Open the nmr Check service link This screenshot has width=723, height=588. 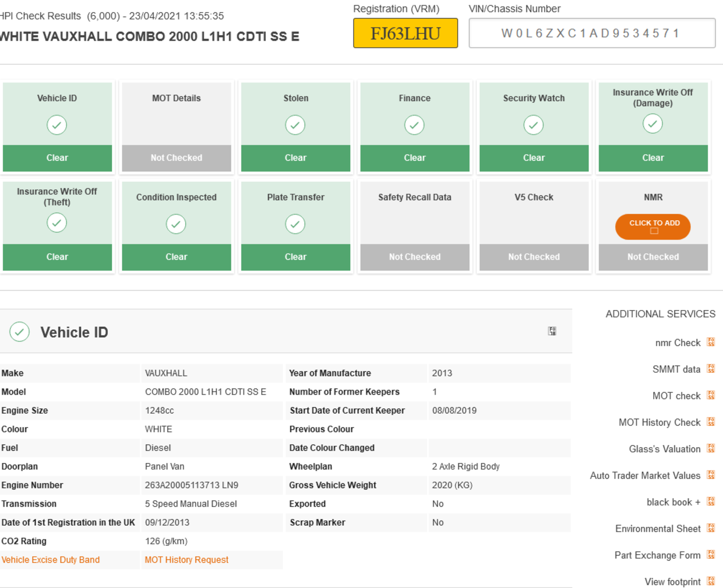tap(677, 343)
